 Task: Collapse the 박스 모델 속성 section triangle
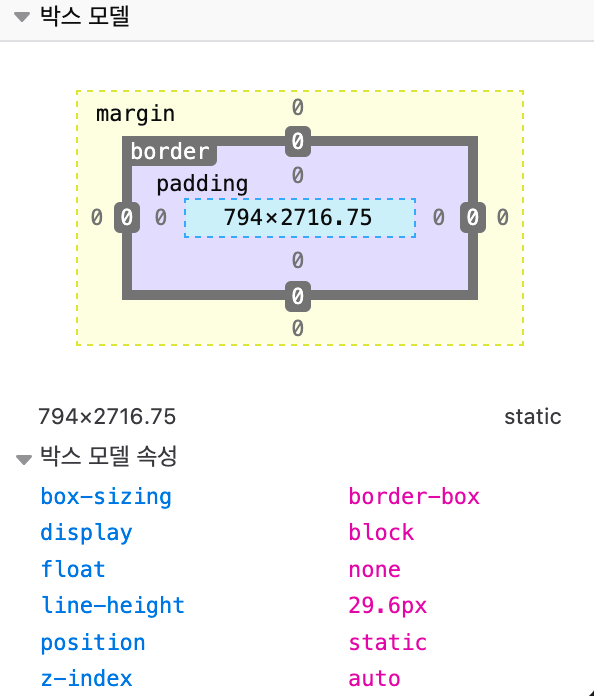[24, 459]
